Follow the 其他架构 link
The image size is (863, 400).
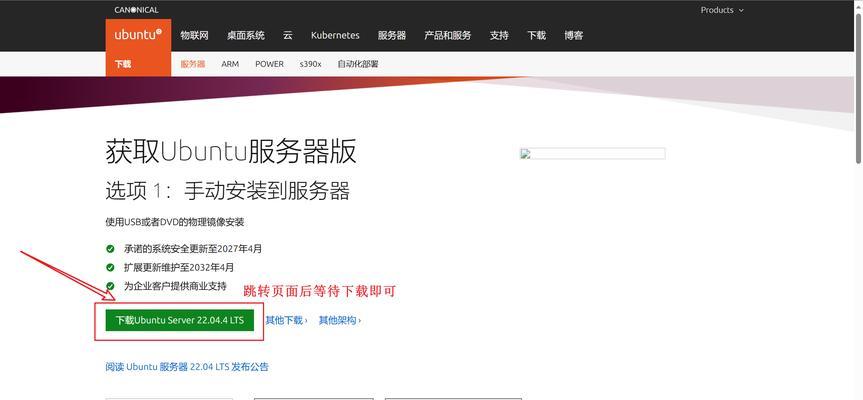(340, 320)
